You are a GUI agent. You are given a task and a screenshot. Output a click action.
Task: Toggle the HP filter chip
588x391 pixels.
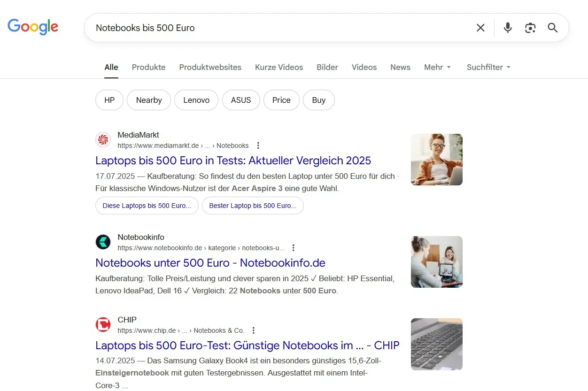109,100
